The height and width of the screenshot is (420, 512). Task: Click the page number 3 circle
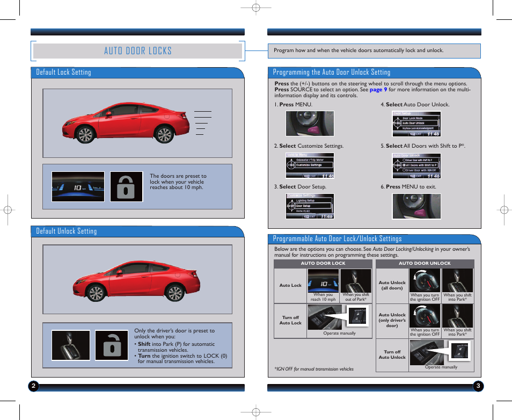tap(478, 386)
